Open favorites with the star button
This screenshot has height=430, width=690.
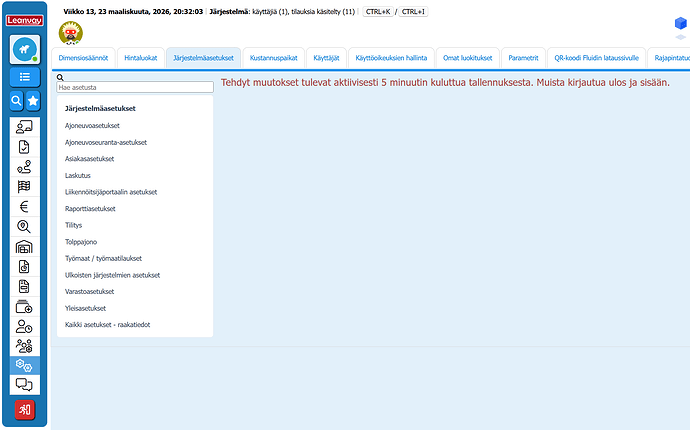pos(33,101)
